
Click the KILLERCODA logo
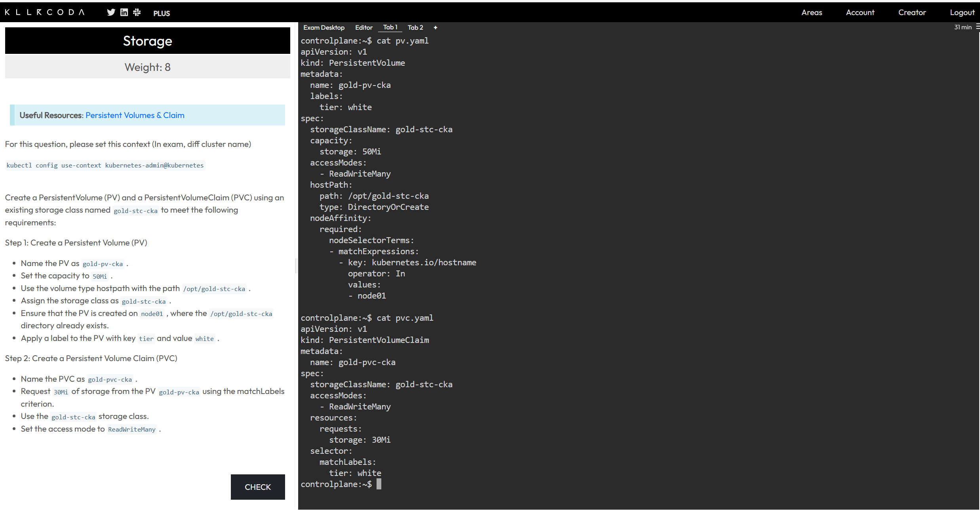(x=45, y=12)
